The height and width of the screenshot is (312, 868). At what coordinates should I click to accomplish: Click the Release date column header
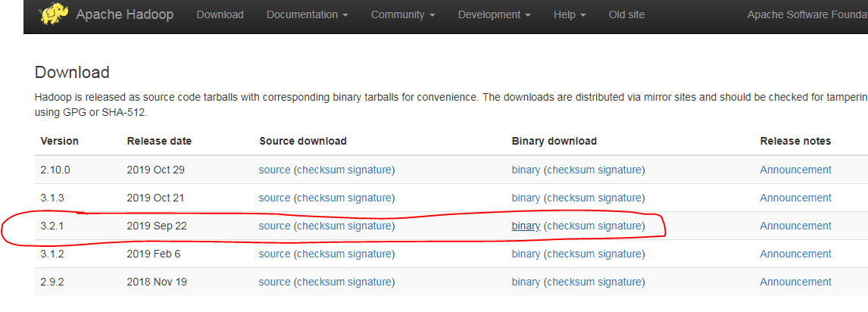[x=159, y=141]
